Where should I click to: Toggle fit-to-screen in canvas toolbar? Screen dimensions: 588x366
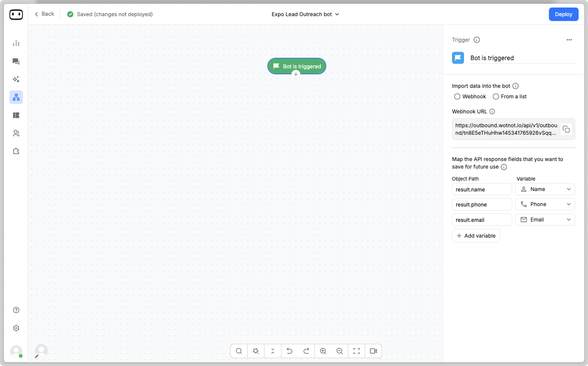click(357, 351)
